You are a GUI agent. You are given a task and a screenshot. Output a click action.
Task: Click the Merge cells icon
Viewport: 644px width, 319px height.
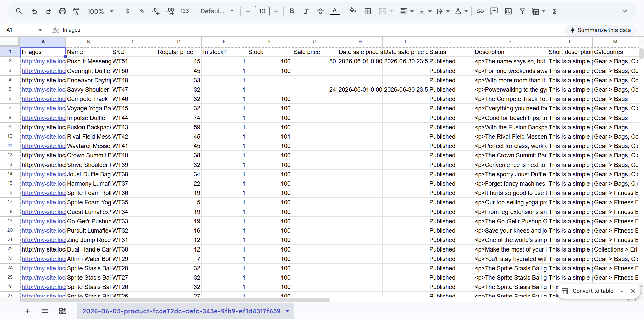[382, 11]
